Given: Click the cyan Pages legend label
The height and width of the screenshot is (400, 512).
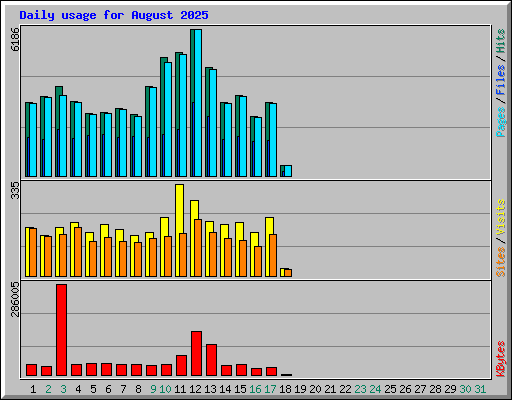Looking at the screenshot, I should (501, 122).
